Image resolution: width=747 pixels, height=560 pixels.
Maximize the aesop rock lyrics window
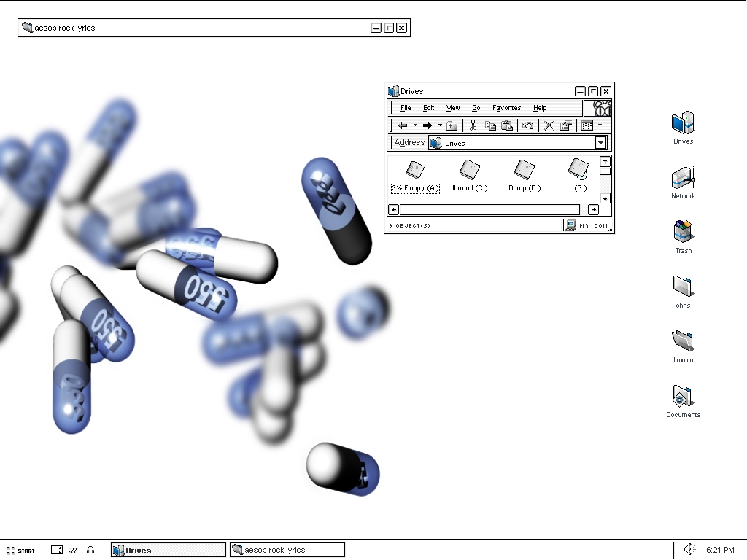point(389,28)
